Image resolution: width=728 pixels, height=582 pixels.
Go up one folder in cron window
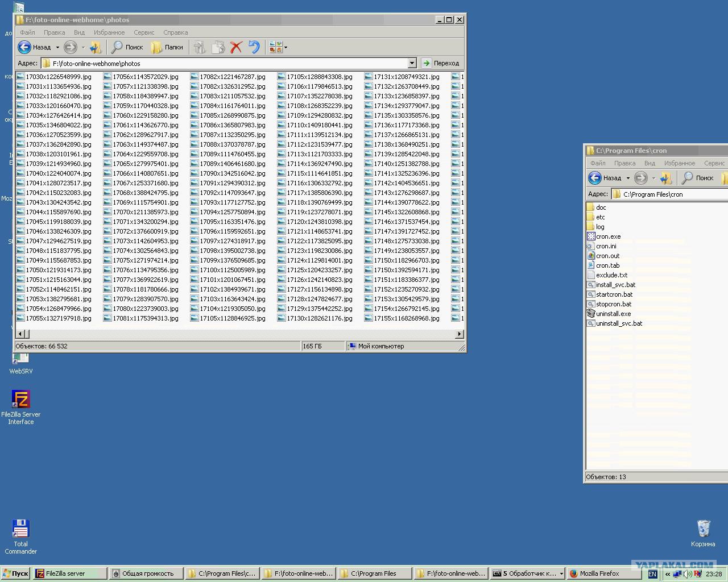pos(666,178)
